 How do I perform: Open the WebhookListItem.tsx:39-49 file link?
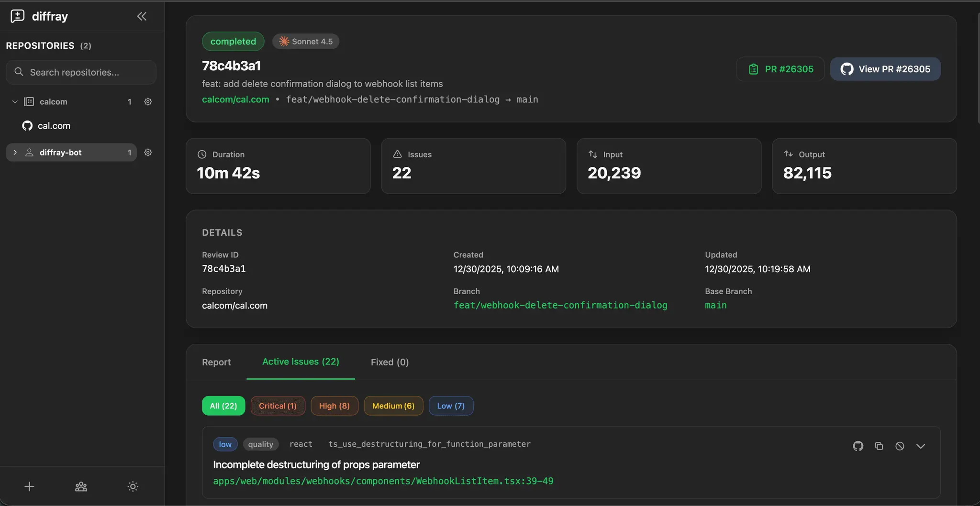click(x=383, y=481)
